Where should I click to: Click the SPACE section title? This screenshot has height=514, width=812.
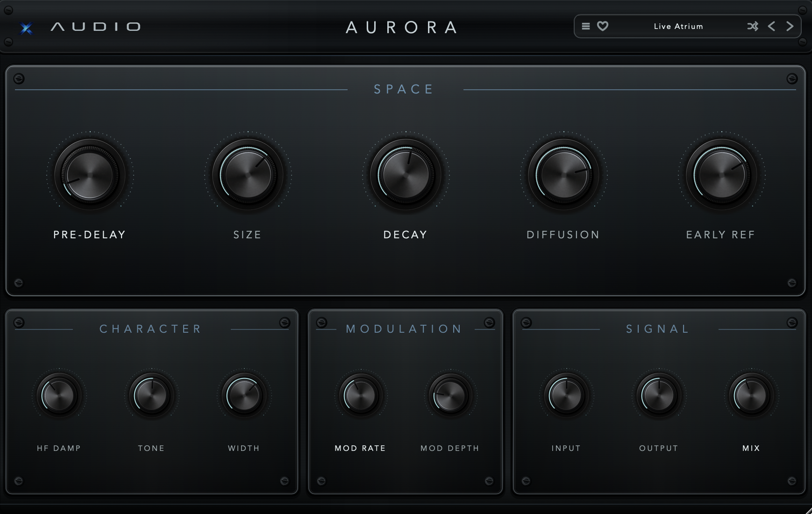405,89
